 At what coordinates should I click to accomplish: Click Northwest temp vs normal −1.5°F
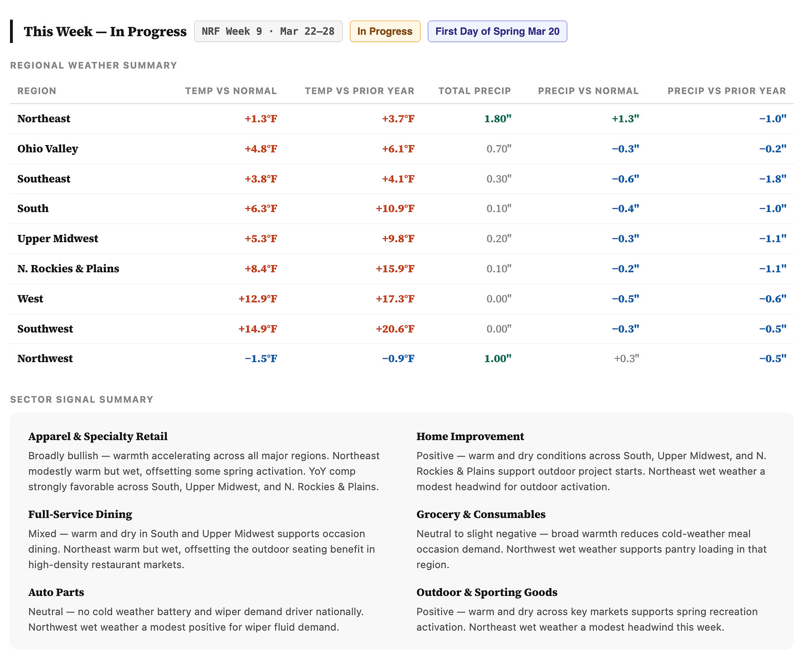(260, 359)
